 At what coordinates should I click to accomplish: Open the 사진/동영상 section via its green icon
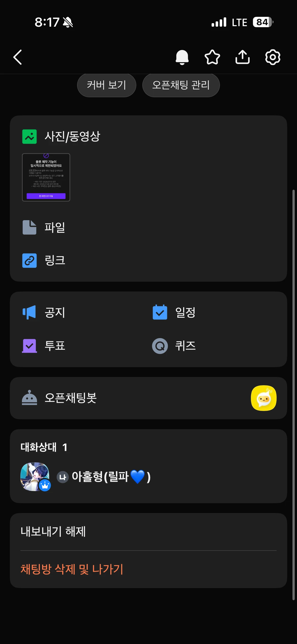[29, 137]
